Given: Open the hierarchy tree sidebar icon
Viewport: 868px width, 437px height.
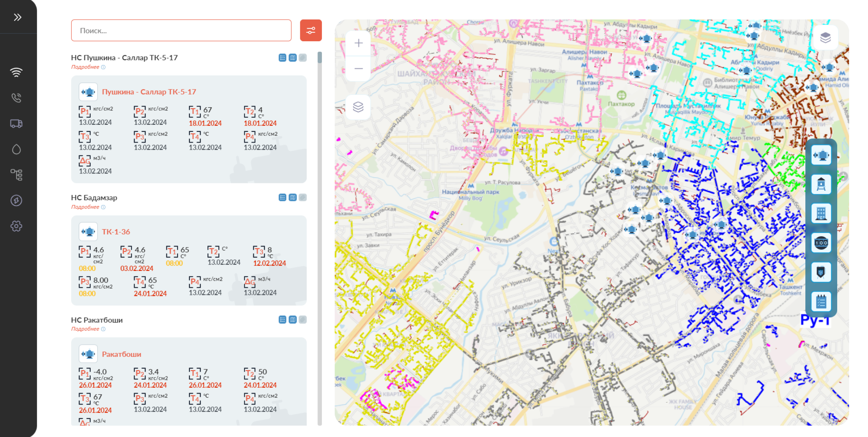Looking at the screenshot, I should click(16, 175).
